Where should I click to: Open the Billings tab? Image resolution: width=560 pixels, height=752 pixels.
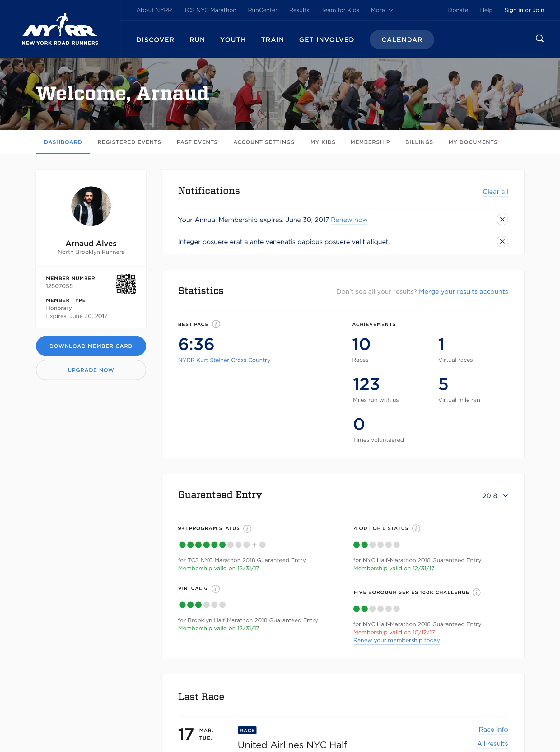tap(419, 142)
